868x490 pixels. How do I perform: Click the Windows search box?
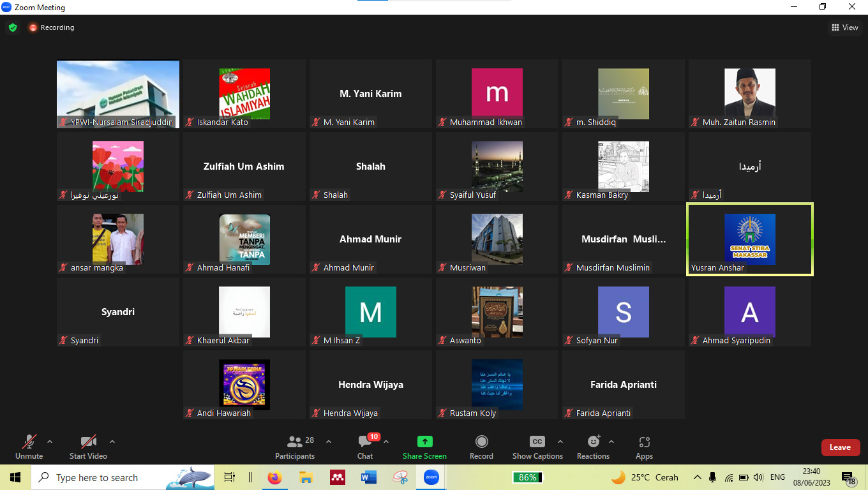96,477
